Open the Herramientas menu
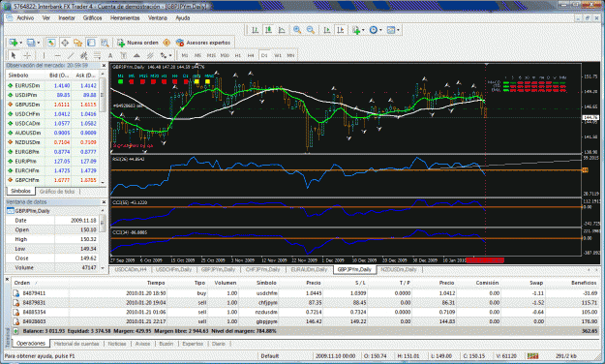This screenshot has width=605, height=364. click(x=125, y=17)
